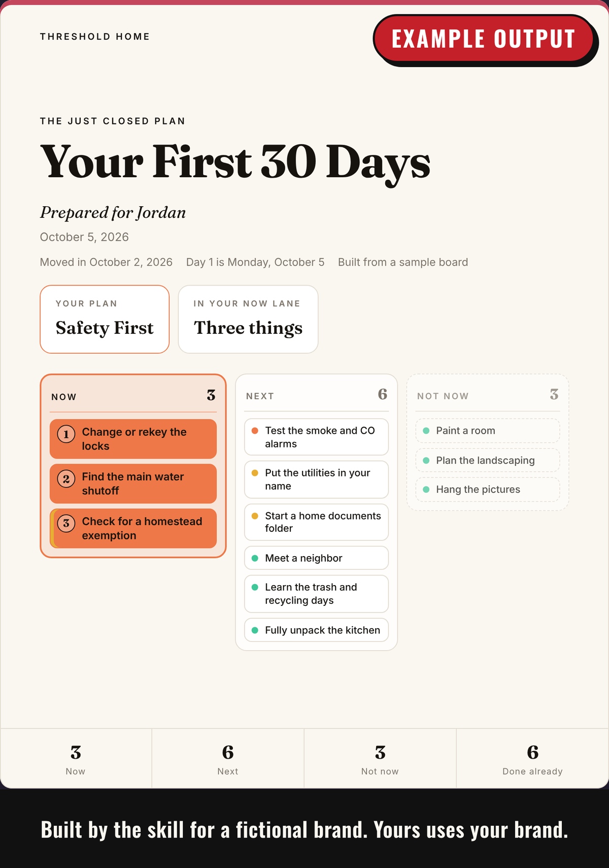Click the numbered circle 3 badge
This screenshot has width=609, height=868.
66,524
